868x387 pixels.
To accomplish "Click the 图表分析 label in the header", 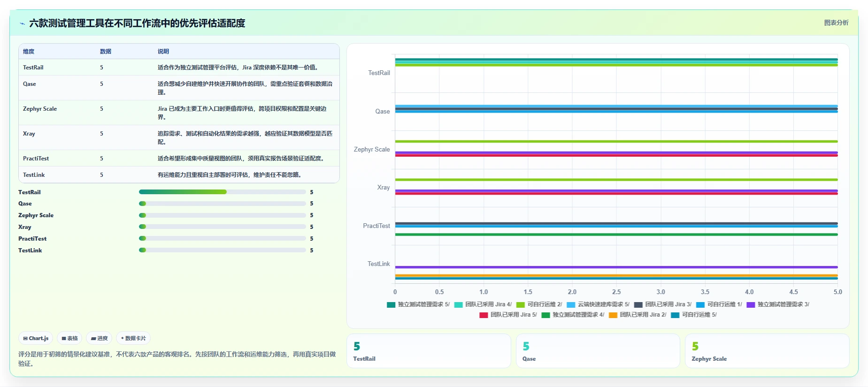I will 836,23.
